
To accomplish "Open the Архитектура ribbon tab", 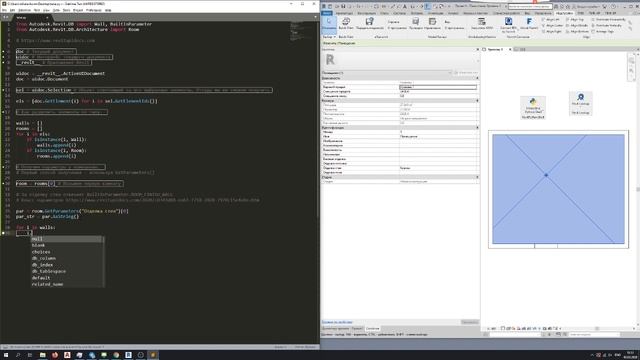I will (x=344, y=13).
